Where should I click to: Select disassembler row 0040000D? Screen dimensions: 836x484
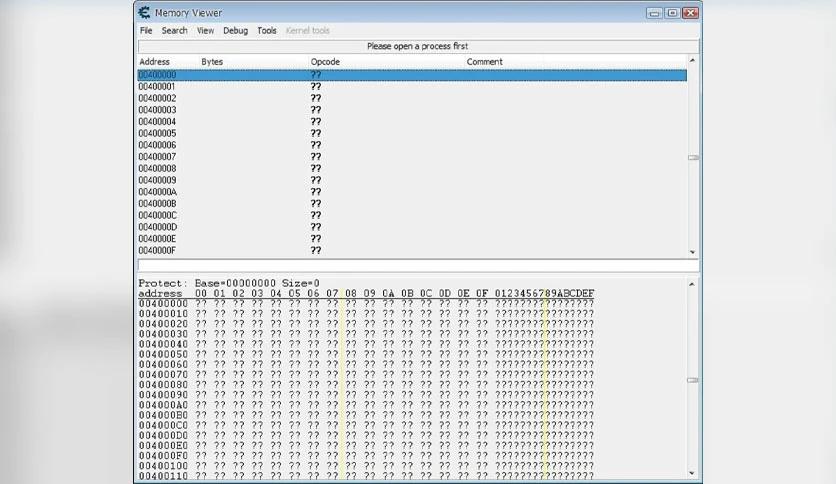[412, 228]
